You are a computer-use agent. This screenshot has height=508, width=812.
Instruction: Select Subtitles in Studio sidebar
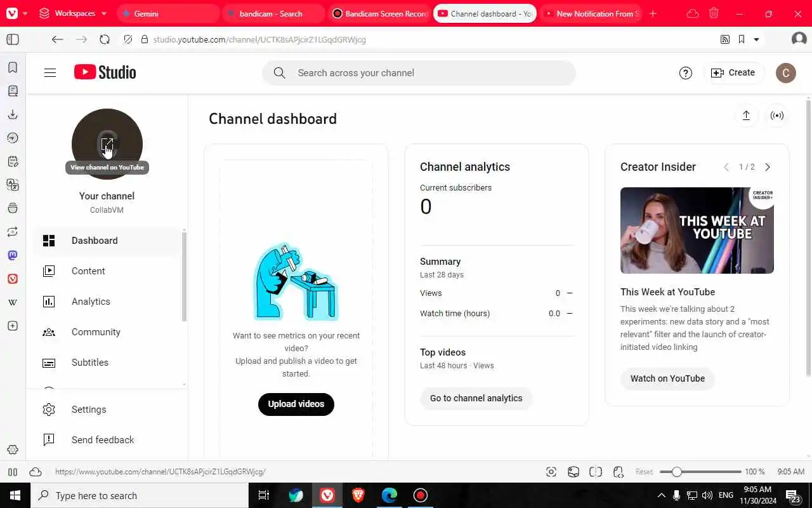click(107, 363)
